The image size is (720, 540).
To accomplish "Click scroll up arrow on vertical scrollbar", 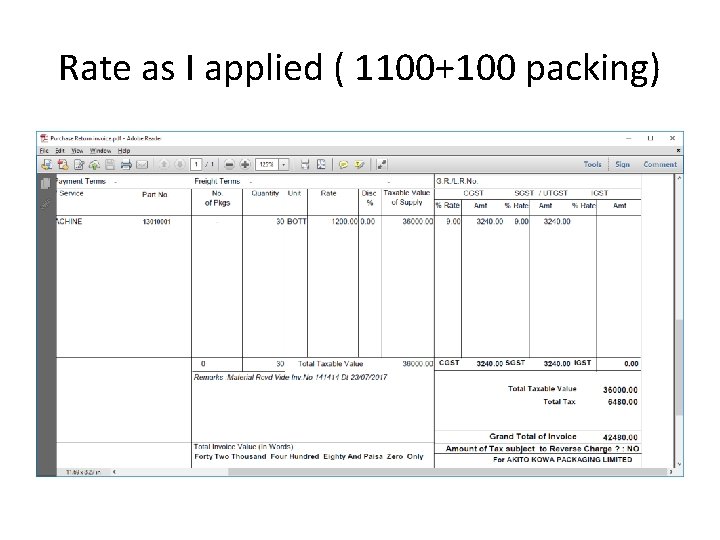I will tap(679, 178).
